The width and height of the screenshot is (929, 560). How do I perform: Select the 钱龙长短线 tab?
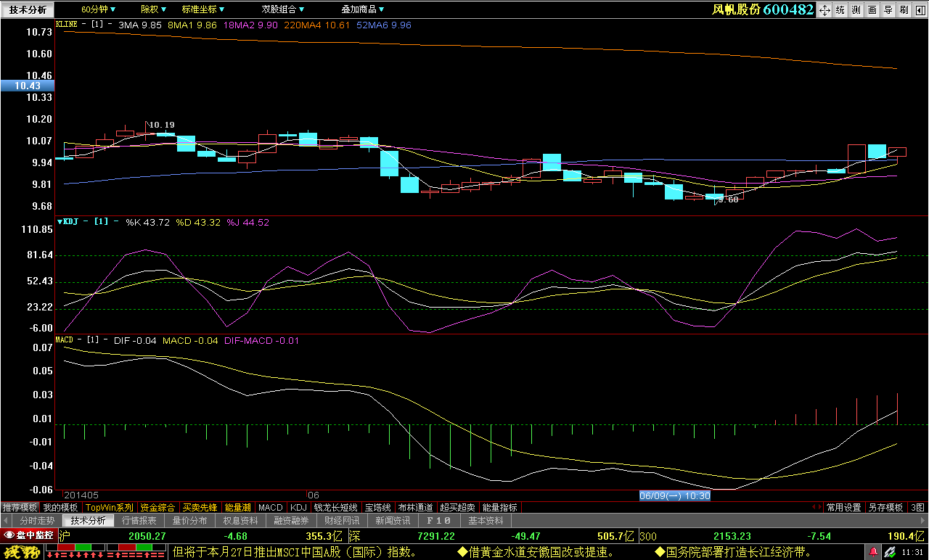pyautogui.click(x=335, y=508)
